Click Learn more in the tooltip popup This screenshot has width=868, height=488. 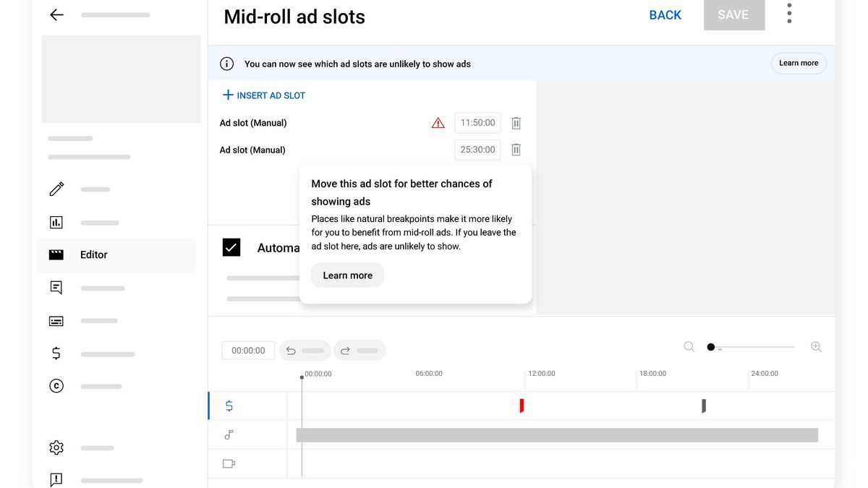(x=347, y=275)
